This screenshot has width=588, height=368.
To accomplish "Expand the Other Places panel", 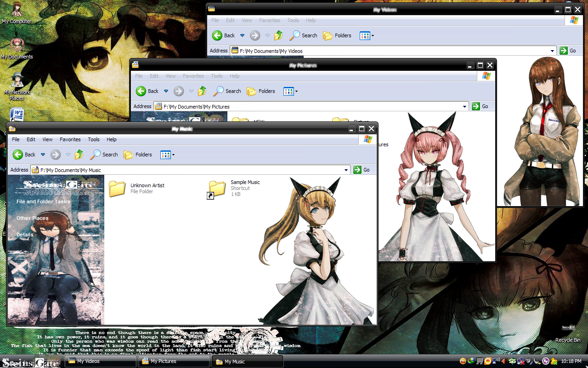I will click(x=32, y=218).
